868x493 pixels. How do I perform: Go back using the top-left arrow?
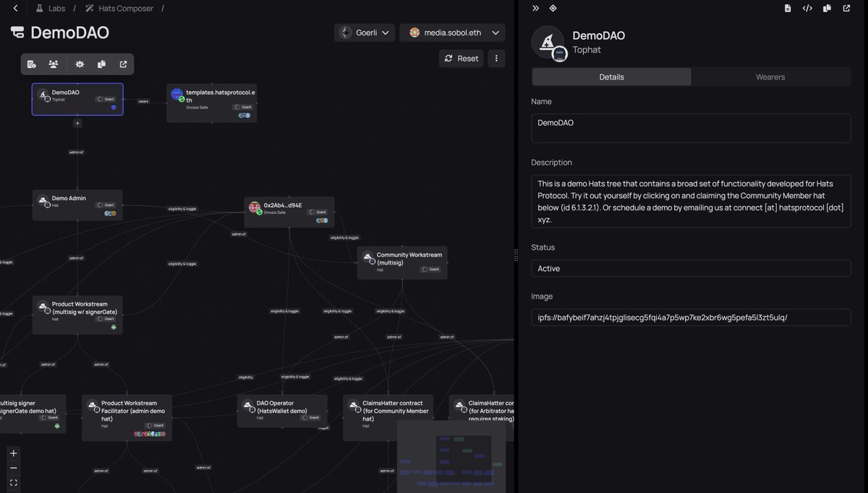tap(16, 9)
